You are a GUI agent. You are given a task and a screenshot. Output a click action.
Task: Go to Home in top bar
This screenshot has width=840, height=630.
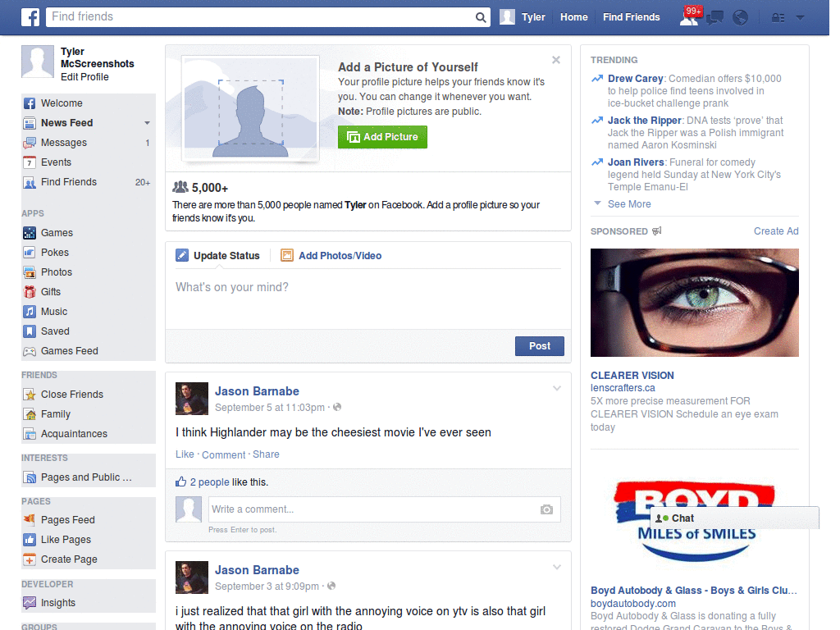tap(573, 17)
